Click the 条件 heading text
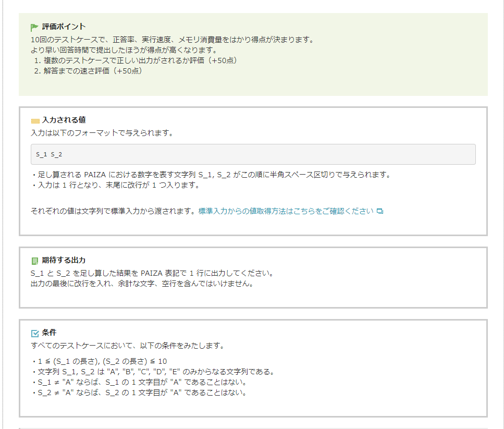 click(49, 333)
